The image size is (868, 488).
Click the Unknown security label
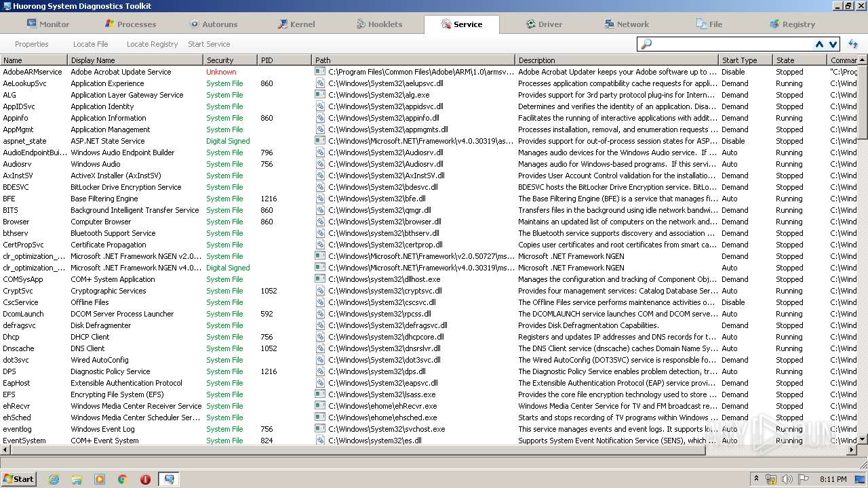(x=221, y=72)
